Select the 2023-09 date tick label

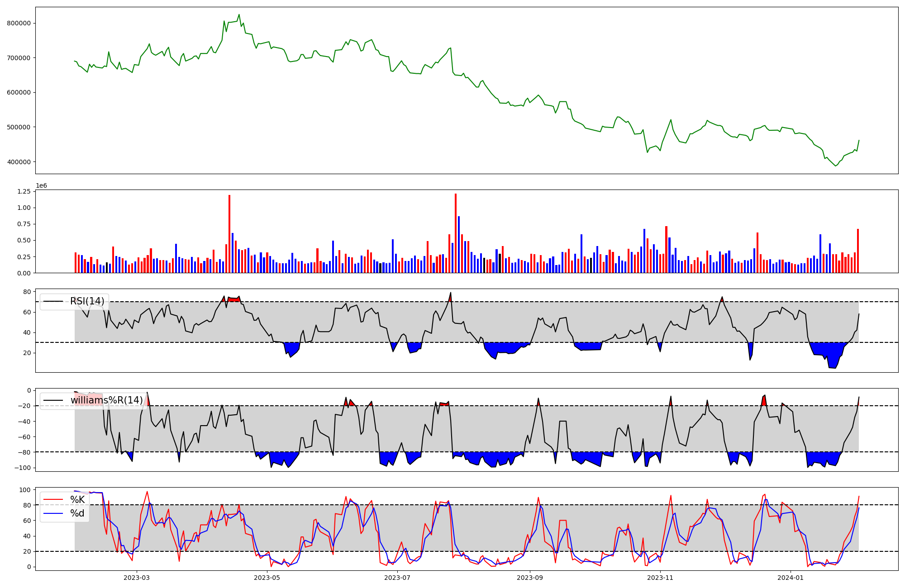point(530,578)
